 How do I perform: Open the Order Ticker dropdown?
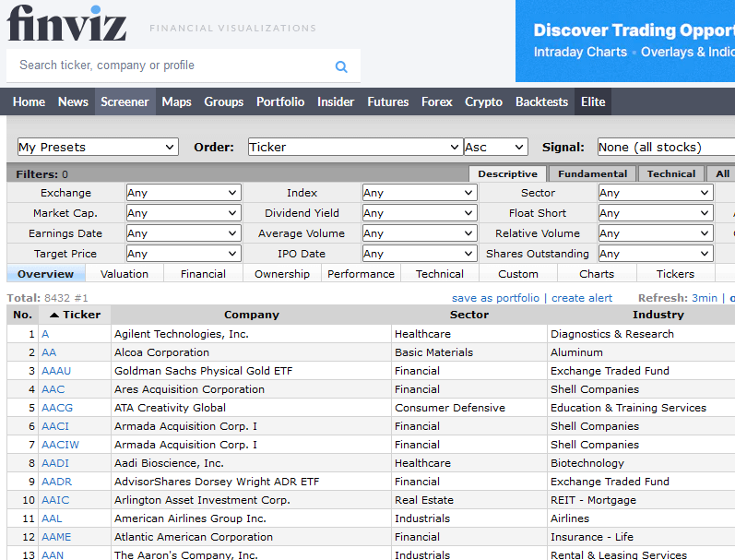pos(355,147)
